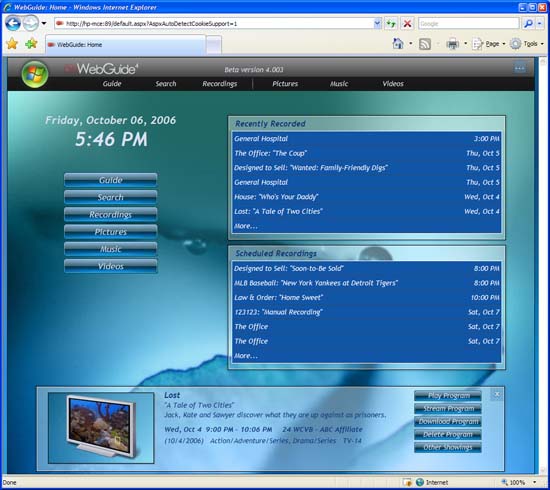The height and width of the screenshot is (490, 550).
Task: Click the WebGuide logo
Action: [102, 69]
